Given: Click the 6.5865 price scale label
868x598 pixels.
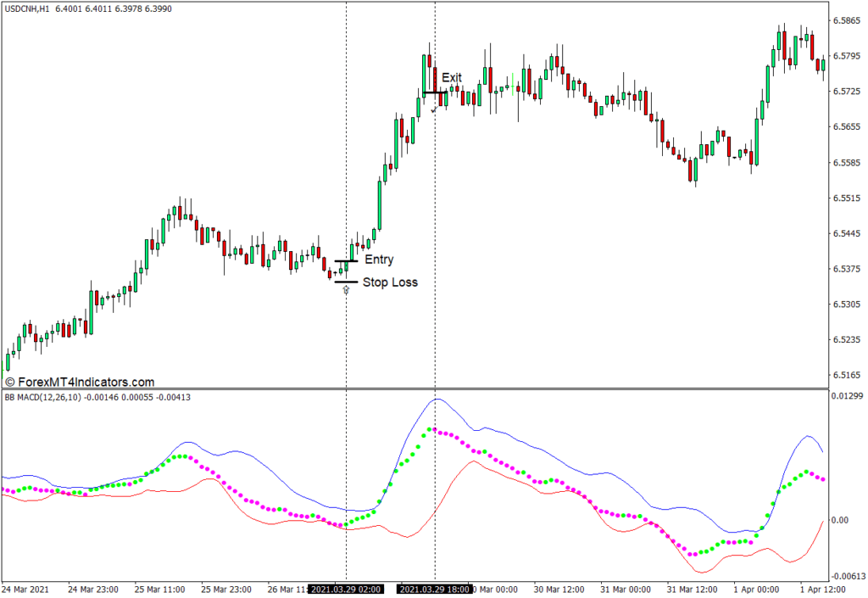Looking at the screenshot, I should click(x=847, y=20).
